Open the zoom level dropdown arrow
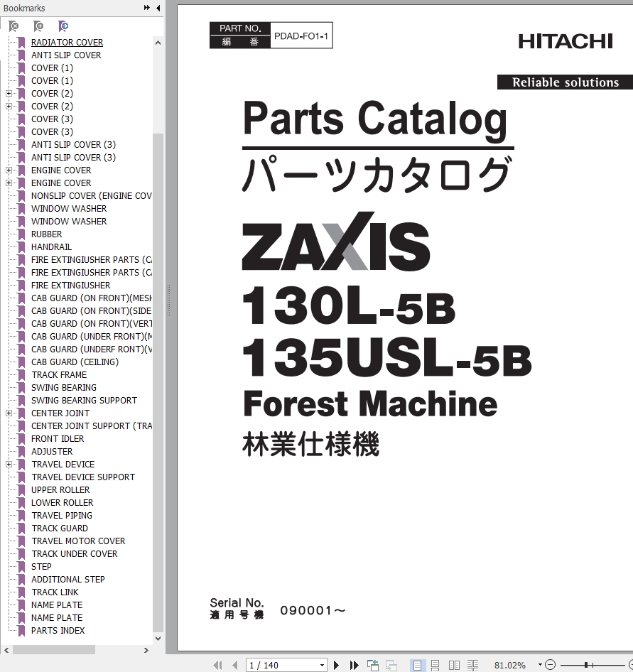Viewport: 633px width, 672px height. click(540, 665)
